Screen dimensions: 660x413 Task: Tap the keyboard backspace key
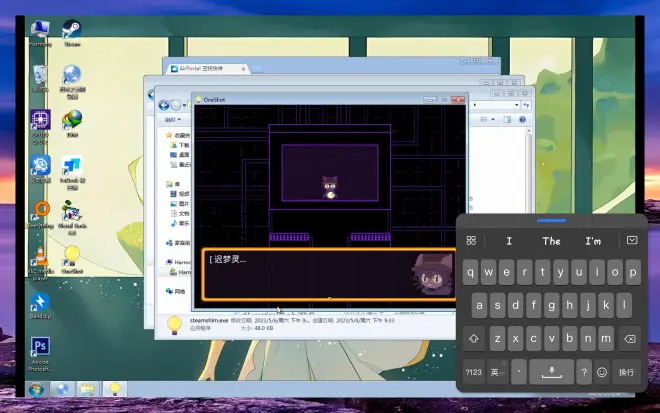630,339
